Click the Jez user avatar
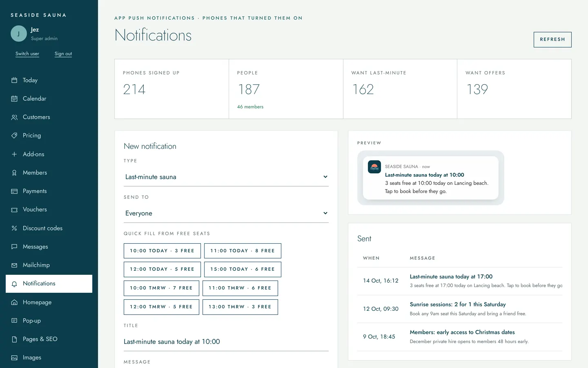Screen dimensions: 588x368 point(18,34)
